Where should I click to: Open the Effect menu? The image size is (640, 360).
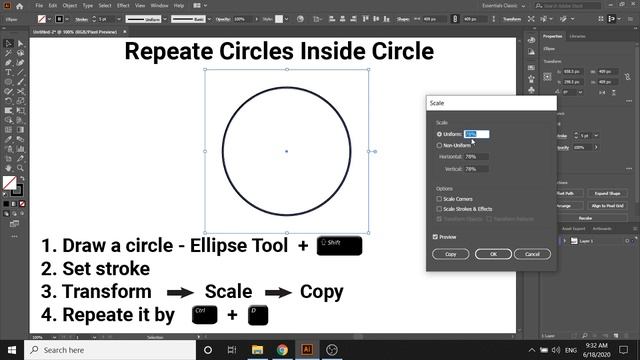[x=123, y=6]
